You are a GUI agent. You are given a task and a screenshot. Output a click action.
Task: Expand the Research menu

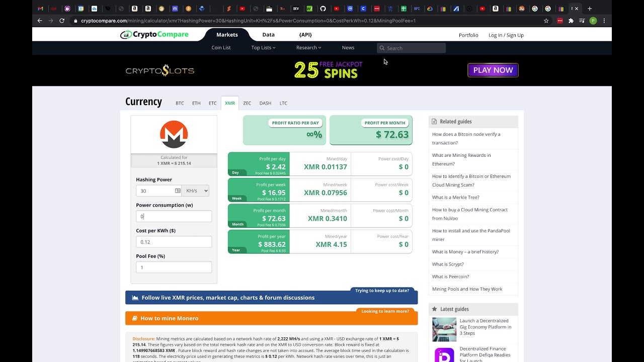(x=308, y=48)
